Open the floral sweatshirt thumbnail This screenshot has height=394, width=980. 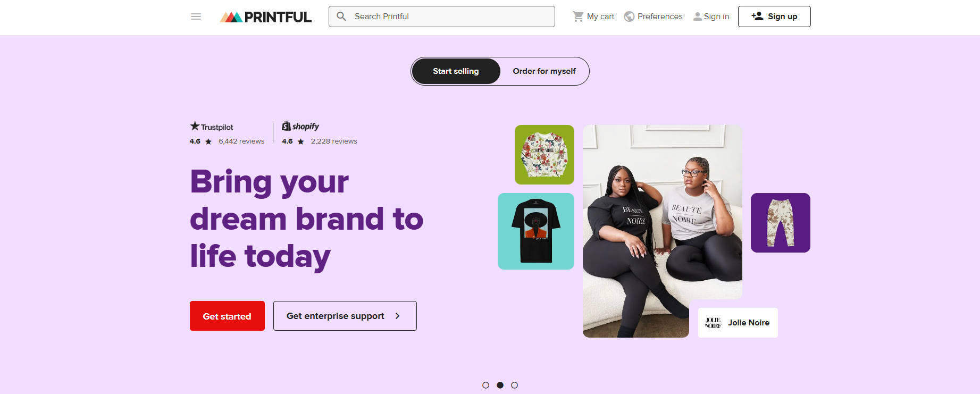point(545,155)
